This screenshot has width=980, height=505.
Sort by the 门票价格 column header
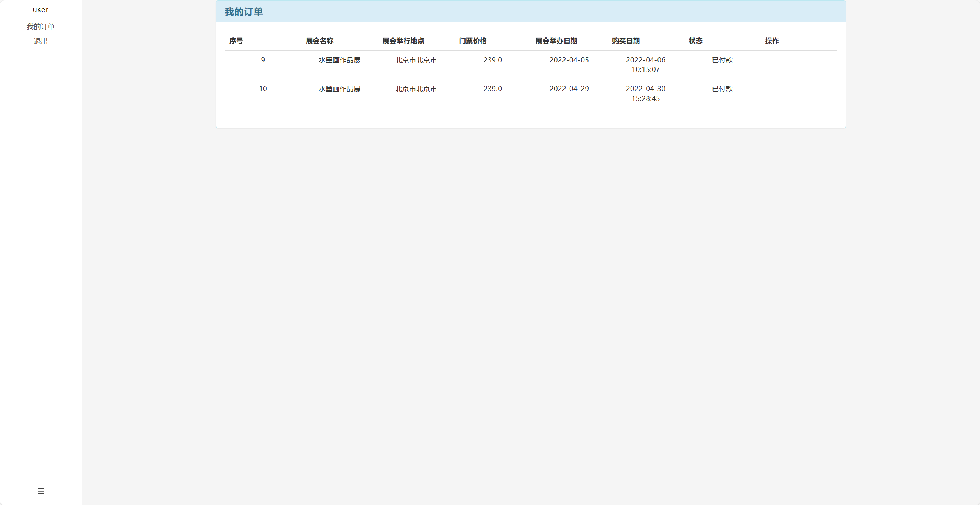click(473, 41)
